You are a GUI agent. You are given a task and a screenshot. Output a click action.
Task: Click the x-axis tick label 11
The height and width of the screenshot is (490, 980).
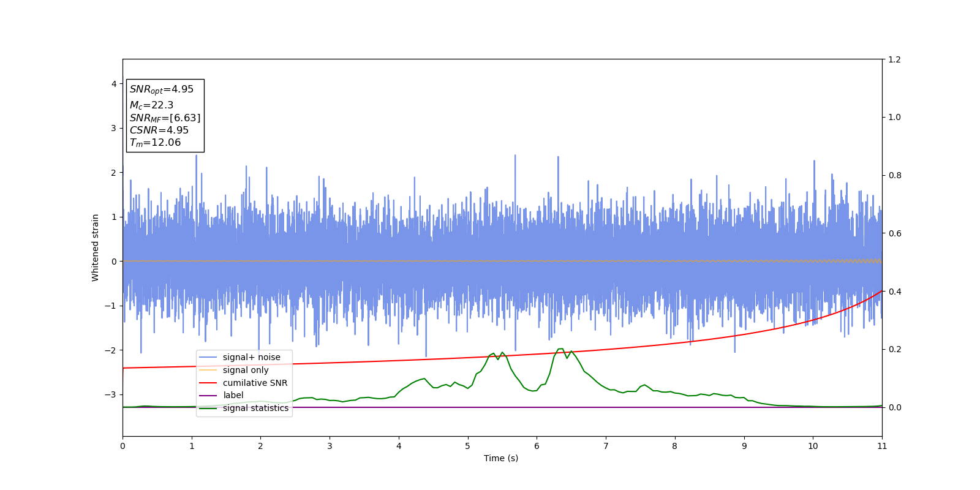click(x=882, y=446)
